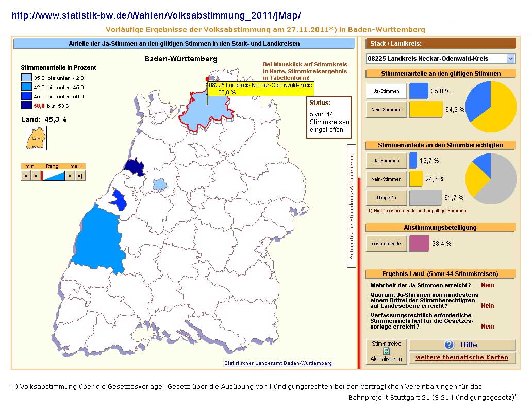This screenshot has height=412, width=532.
Task: Adjust the Rang slider bar
Action: (53, 176)
